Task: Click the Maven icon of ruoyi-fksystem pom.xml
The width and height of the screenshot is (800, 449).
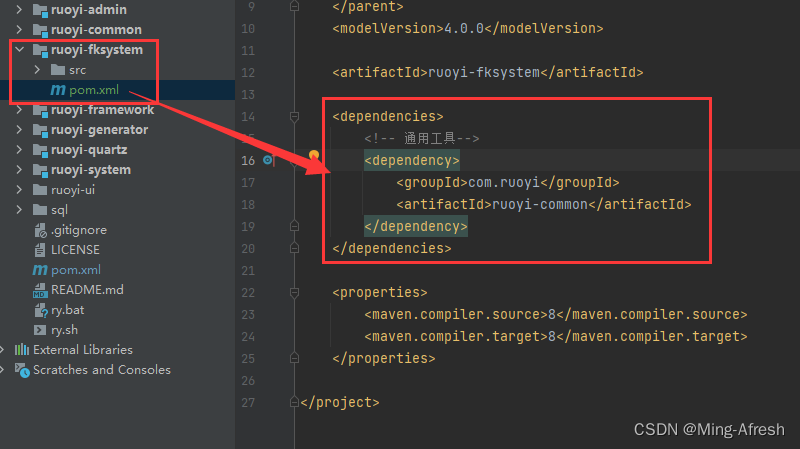Action: [x=58, y=90]
